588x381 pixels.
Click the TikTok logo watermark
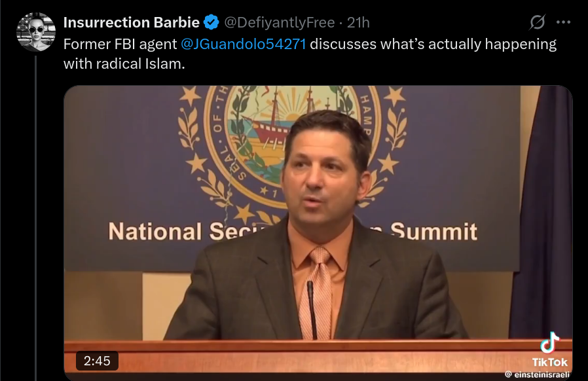point(550,350)
